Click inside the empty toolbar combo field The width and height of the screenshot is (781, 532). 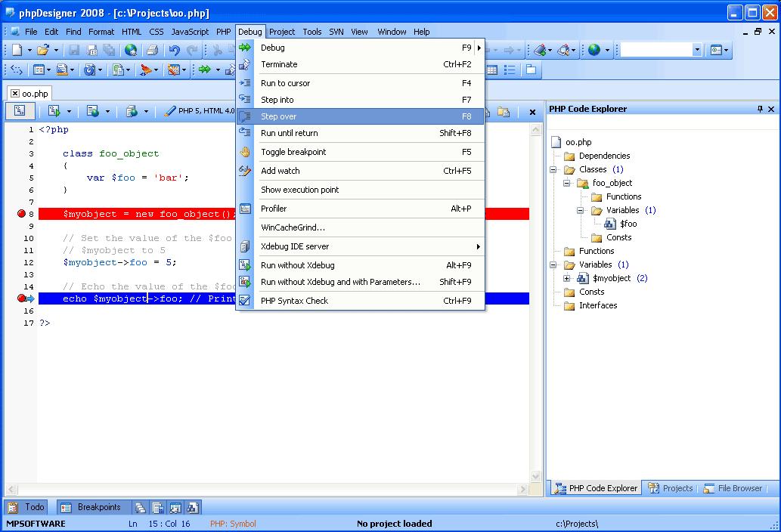coord(656,50)
